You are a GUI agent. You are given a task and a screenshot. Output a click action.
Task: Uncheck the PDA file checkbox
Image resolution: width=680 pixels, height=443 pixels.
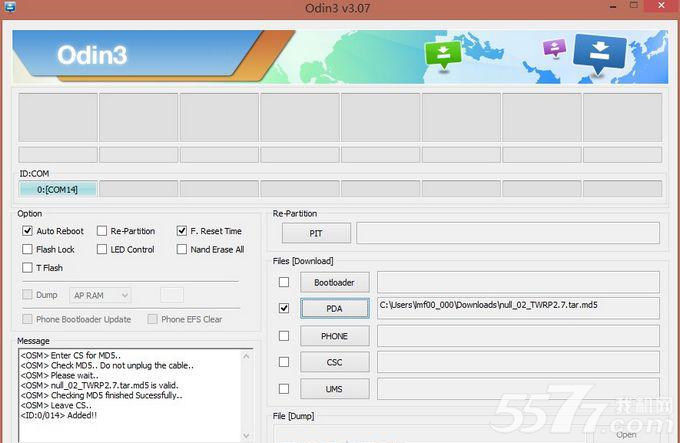(x=285, y=309)
